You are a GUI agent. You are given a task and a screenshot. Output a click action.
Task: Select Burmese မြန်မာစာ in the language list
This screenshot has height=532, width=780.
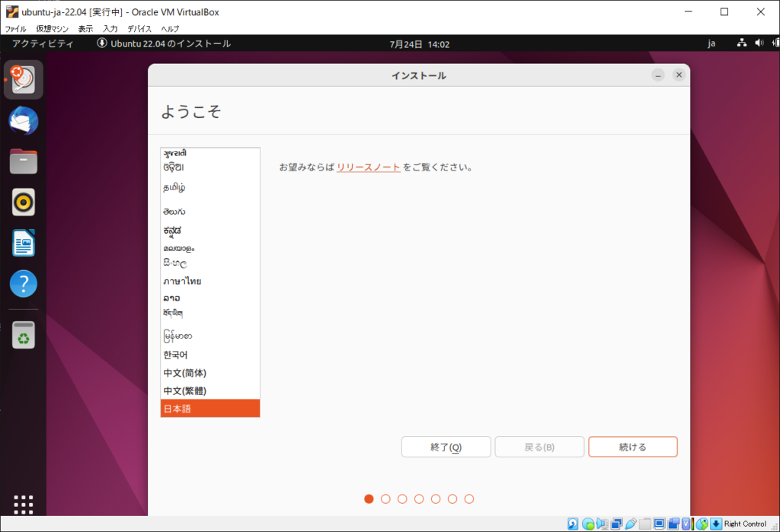(210, 336)
